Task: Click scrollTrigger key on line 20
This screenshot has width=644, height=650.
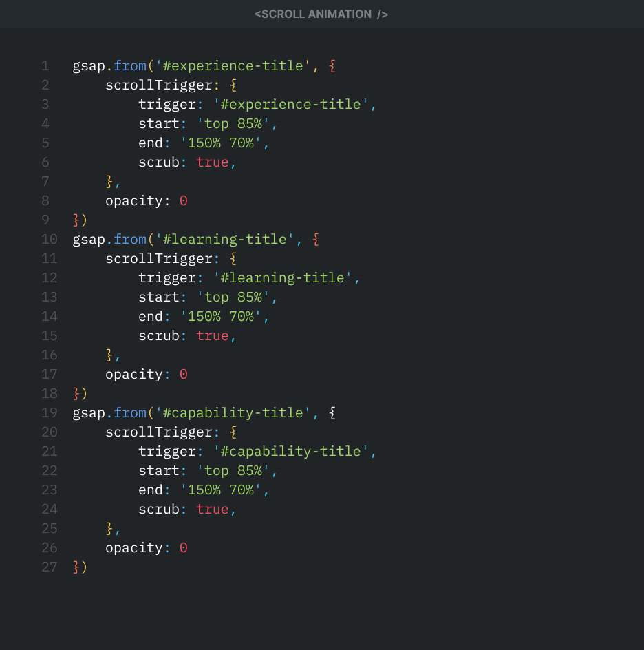Action: [x=159, y=432]
